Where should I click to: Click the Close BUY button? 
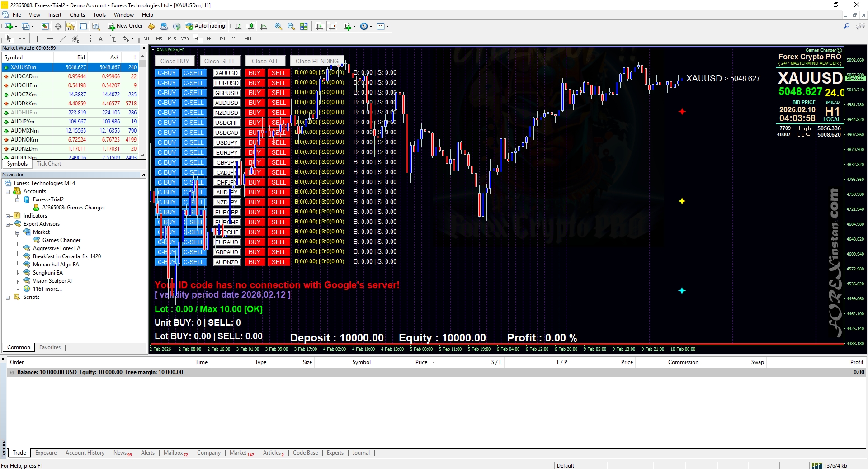point(175,61)
